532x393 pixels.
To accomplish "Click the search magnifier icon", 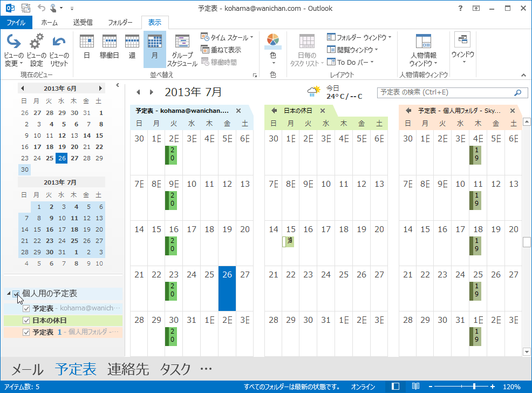I will coord(518,92).
